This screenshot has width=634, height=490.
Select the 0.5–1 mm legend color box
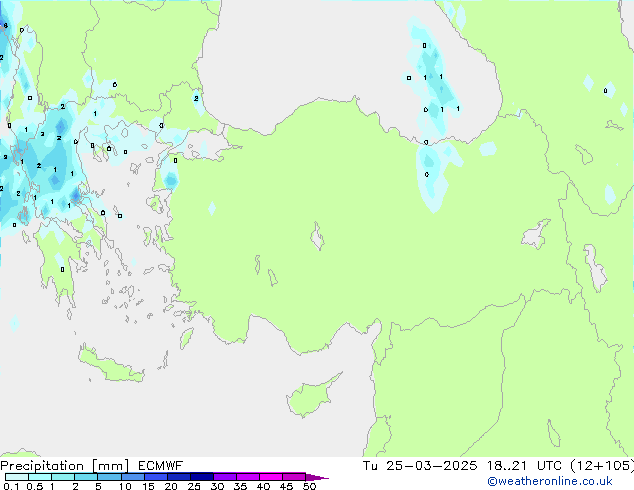tap(40, 477)
